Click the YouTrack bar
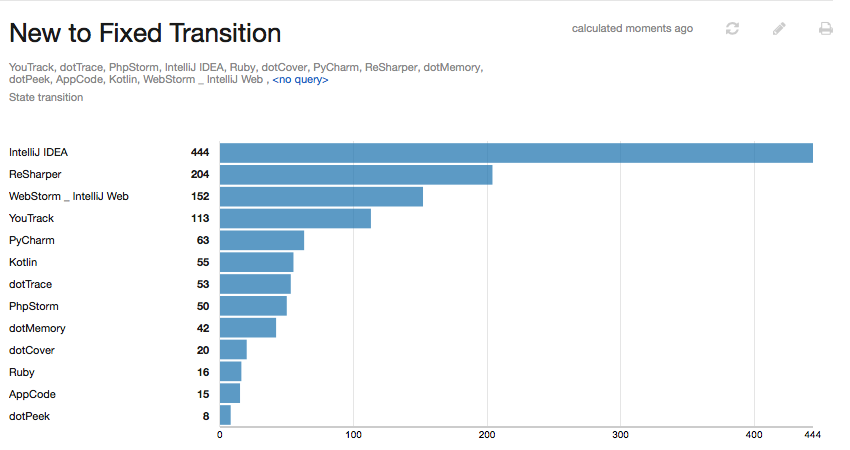Image resolution: width=850 pixels, height=450 pixels. (295, 219)
